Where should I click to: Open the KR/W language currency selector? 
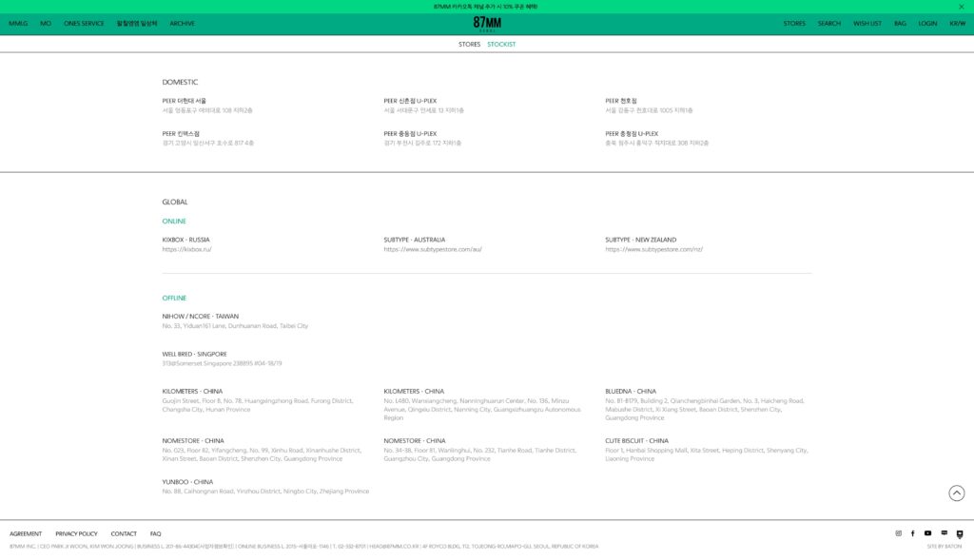point(957,24)
